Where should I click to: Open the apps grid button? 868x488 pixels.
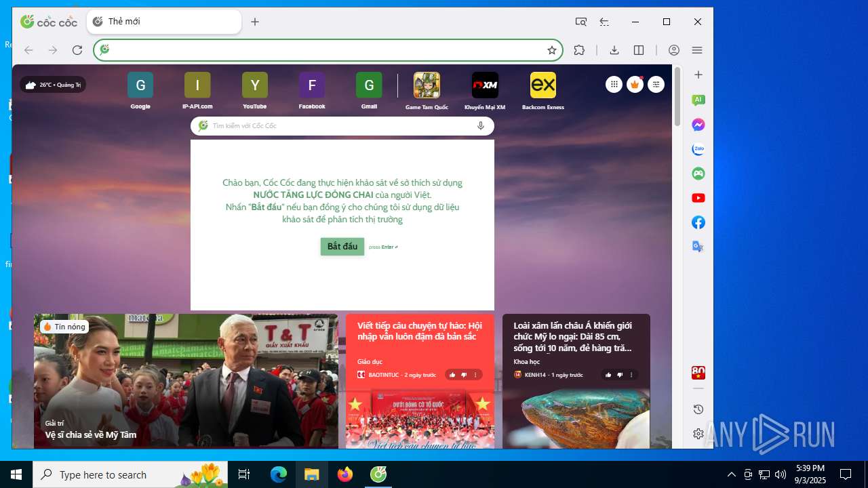tap(614, 85)
